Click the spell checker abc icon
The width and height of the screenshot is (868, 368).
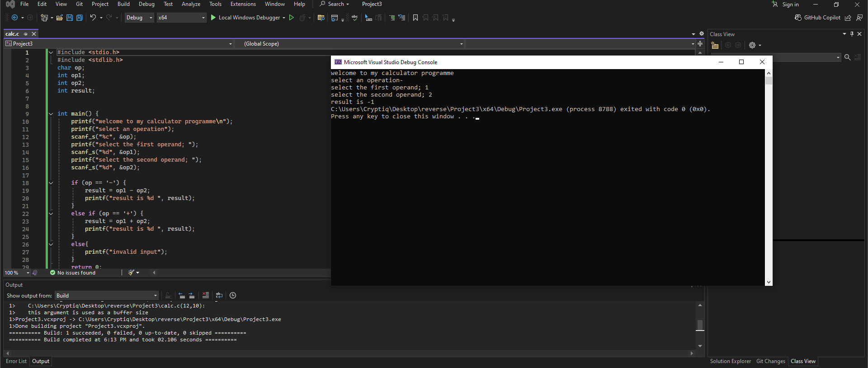coord(354,18)
